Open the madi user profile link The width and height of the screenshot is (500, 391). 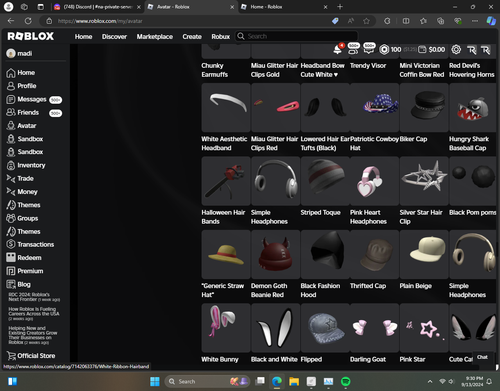pyautogui.click(x=20, y=53)
